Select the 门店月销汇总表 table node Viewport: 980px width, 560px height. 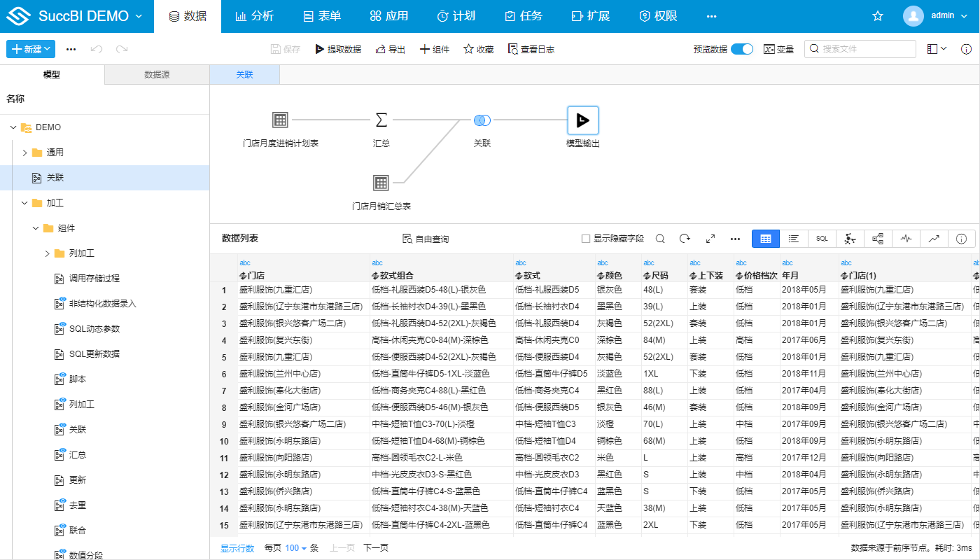point(381,183)
